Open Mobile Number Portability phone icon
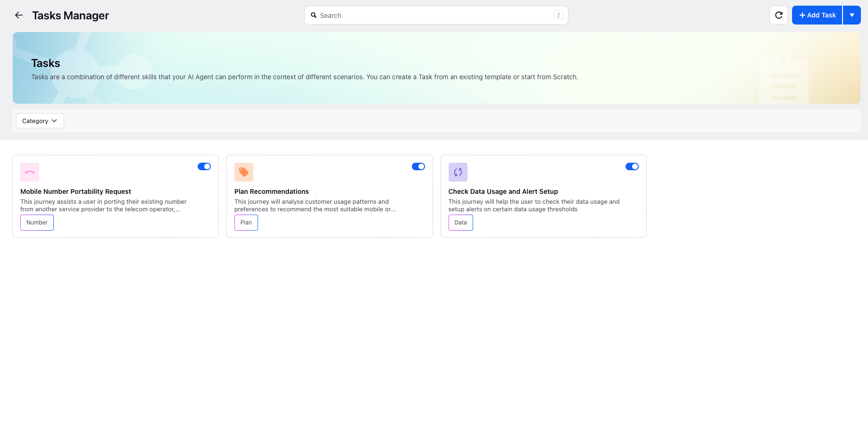The width and height of the screenshot is (868, 432). coord(30,172)
